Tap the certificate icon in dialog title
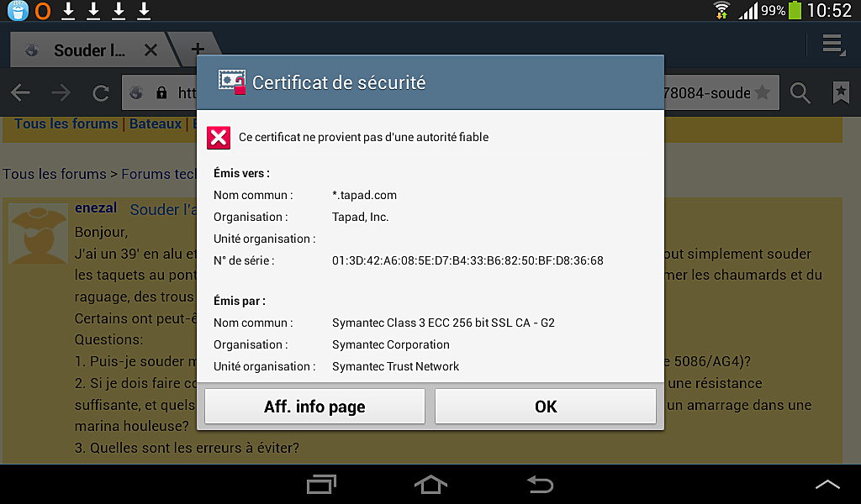Viewport: 861px width, 504px height. click(232, 82)
